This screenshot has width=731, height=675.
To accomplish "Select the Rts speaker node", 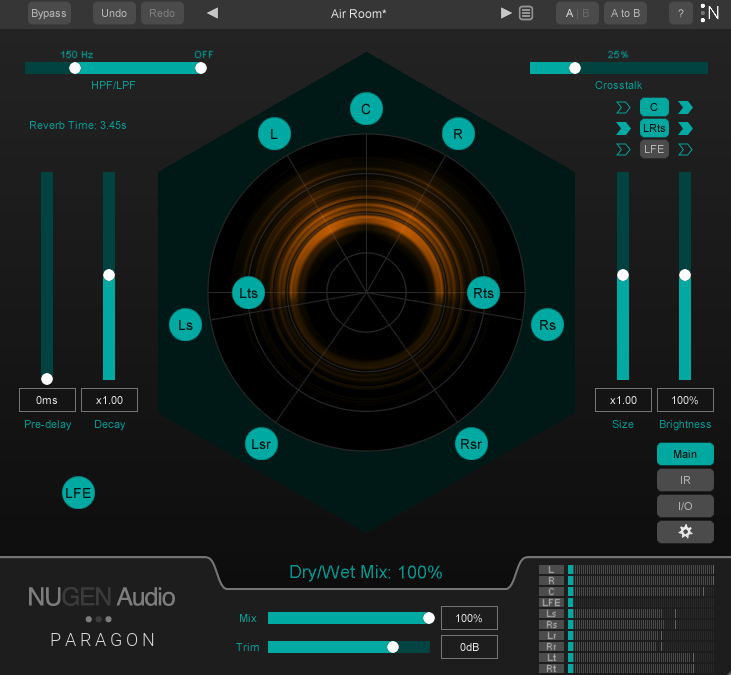I will (483, 293).
